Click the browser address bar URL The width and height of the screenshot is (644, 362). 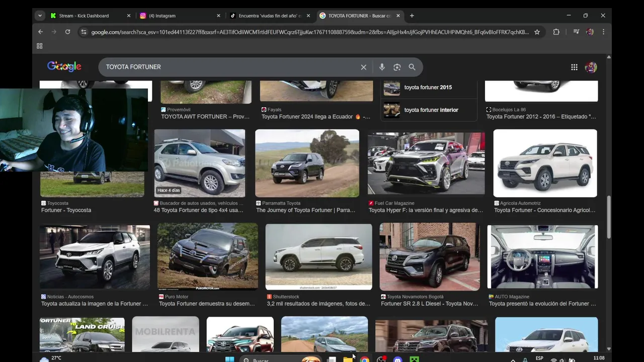(310, 32)
